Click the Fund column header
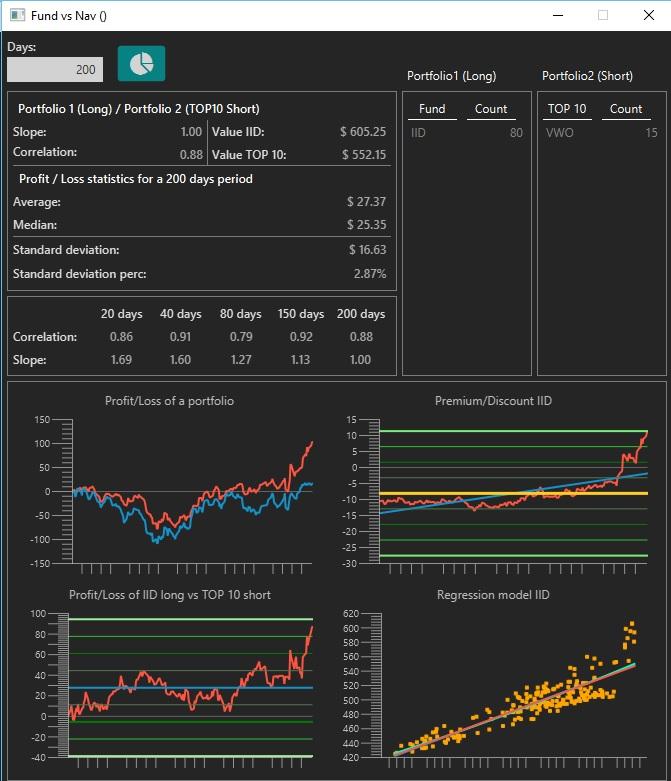 [x=432, y=109]
